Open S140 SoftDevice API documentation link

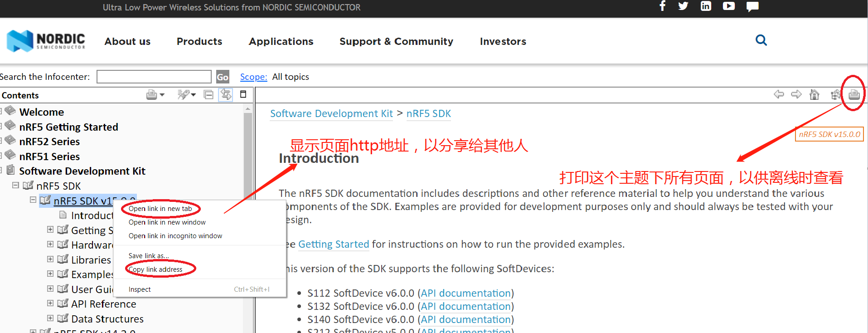coord(466,319)
